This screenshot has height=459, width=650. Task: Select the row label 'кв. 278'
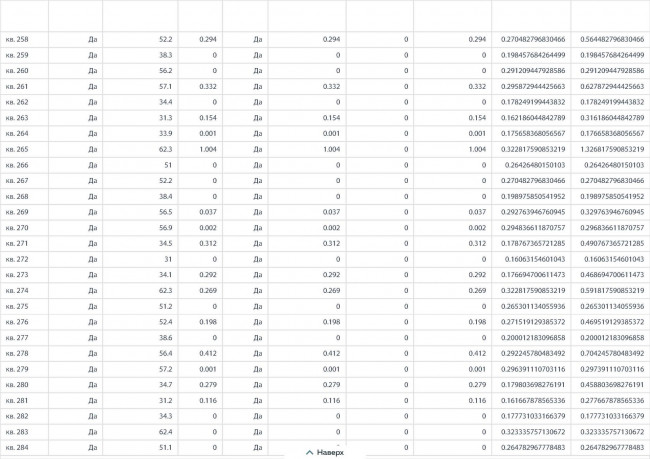point(17,353)
